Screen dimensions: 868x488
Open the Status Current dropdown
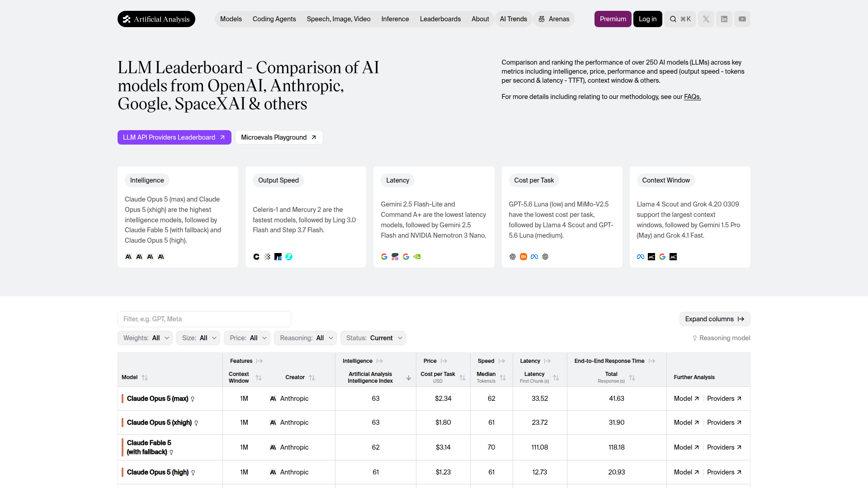tap(373, 338)
